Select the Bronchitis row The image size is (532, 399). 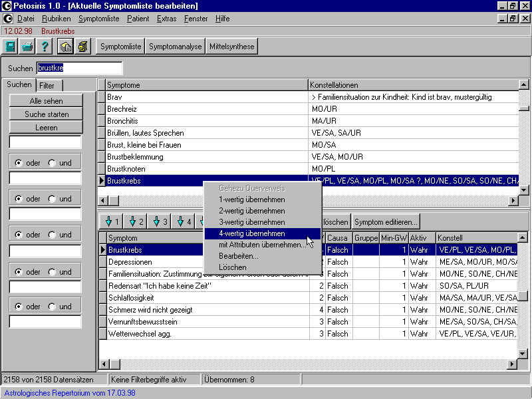pos(308,121)
